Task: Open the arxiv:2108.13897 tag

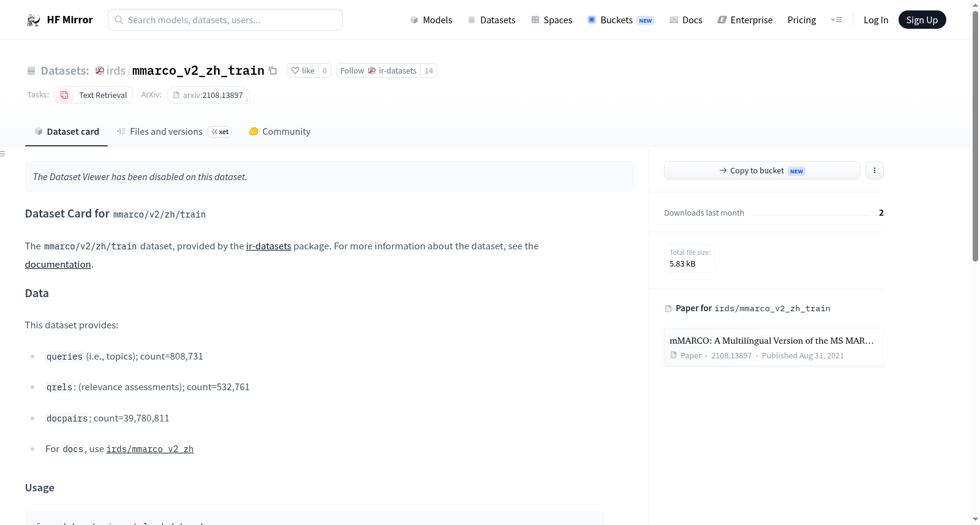Action: click(x=208, y=95)
